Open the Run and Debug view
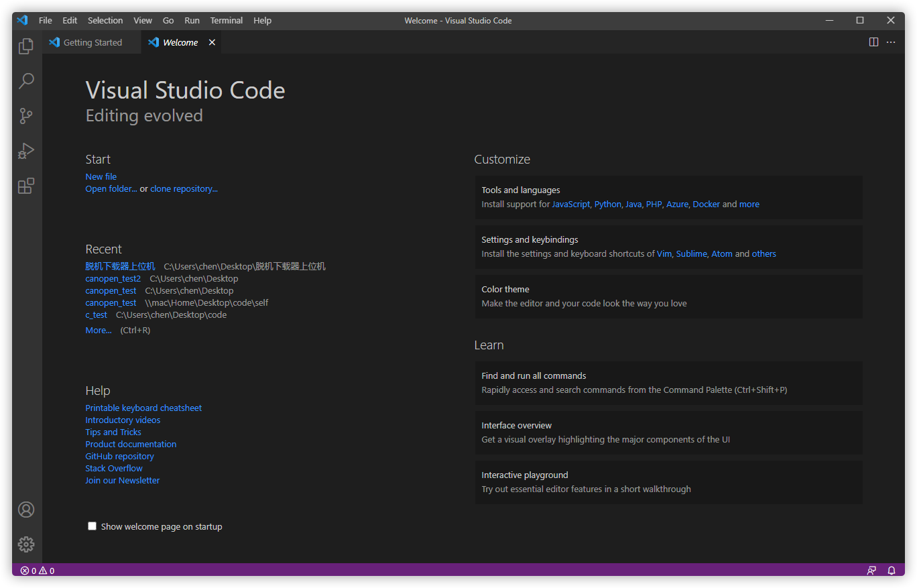This screenshot has width=917, height=588. click(x=26, y=151)
